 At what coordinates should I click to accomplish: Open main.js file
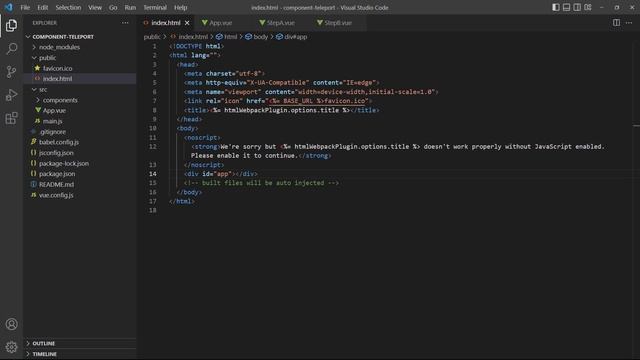[x=53, y=121]
